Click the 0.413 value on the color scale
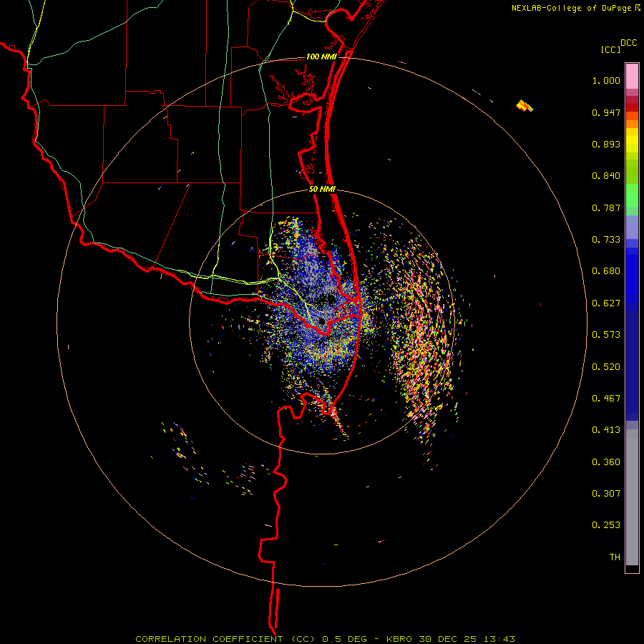The width and height of the screenshot is (644, 644). 606,430
